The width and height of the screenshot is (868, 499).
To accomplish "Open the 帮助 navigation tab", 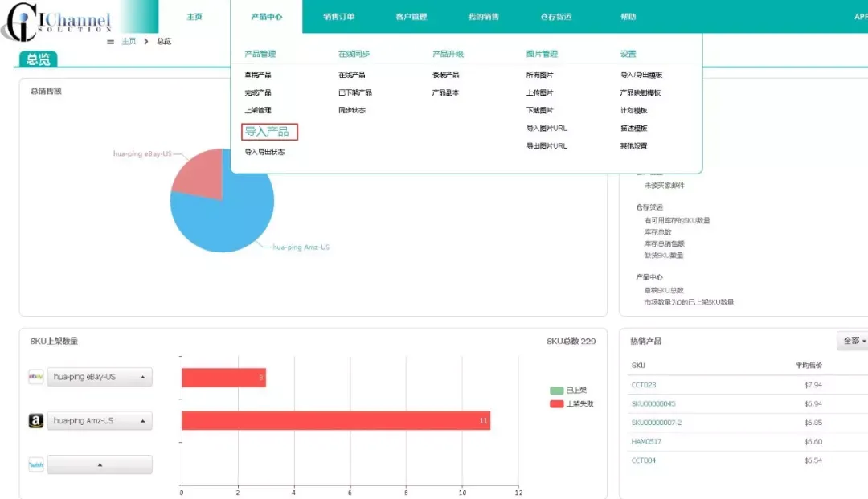I will 628,17.
